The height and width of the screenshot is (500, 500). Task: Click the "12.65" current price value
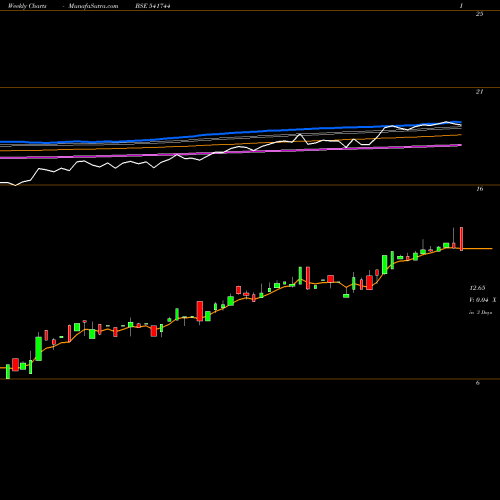pyautogui.click(x=477, y=288)
